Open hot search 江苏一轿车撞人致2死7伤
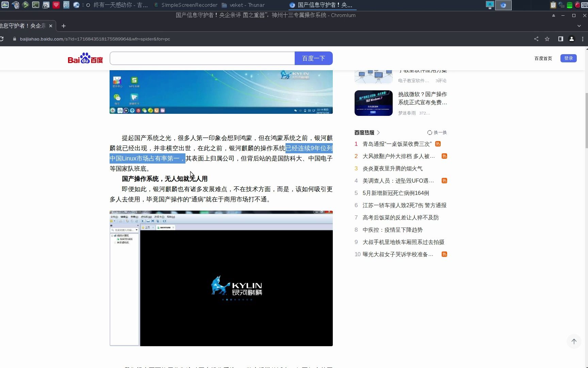Viewport: 588px width, 368px height. (x=405, y=205)
